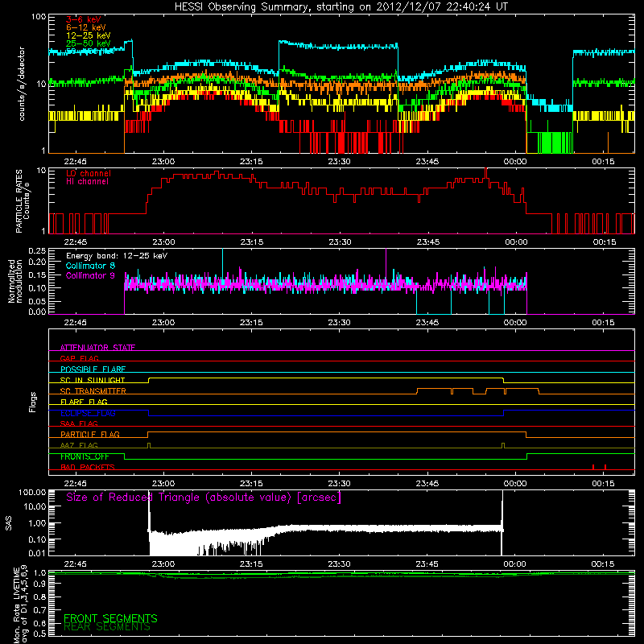This screenshot has width=644, height=644.
Task: Click the SAA FLAG label
Action: pyautogui.click(x=79, y=423)
